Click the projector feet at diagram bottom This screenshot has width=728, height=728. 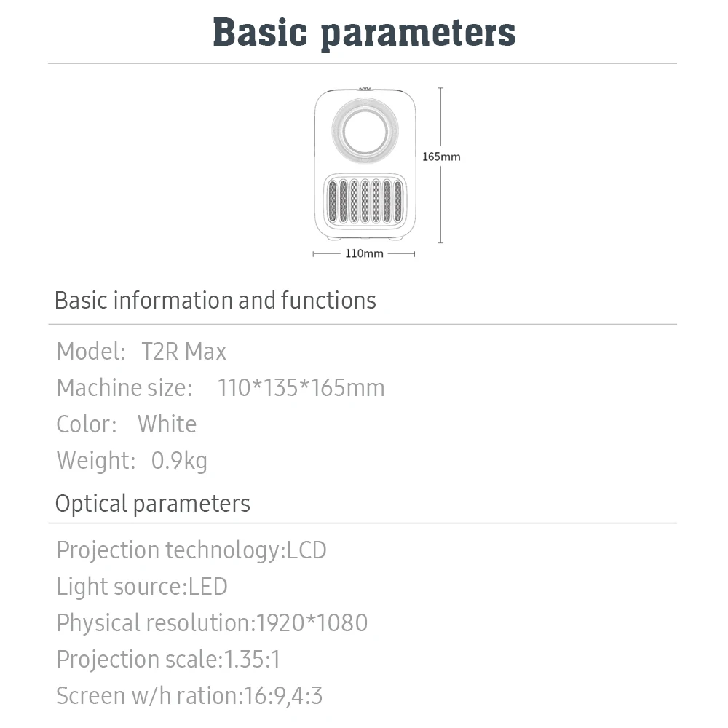(x=365, y=238)
